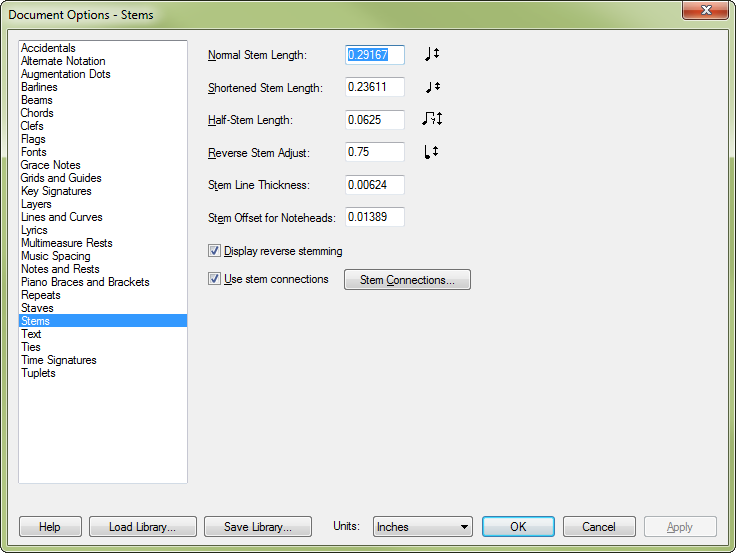Viewport: 736px width, 553px height.
Task: Open Tuplets options category
Action: pos(38,373)
